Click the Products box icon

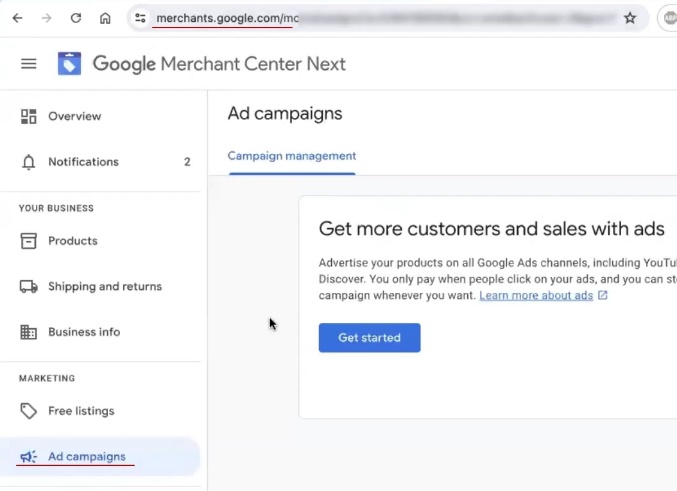29,241
